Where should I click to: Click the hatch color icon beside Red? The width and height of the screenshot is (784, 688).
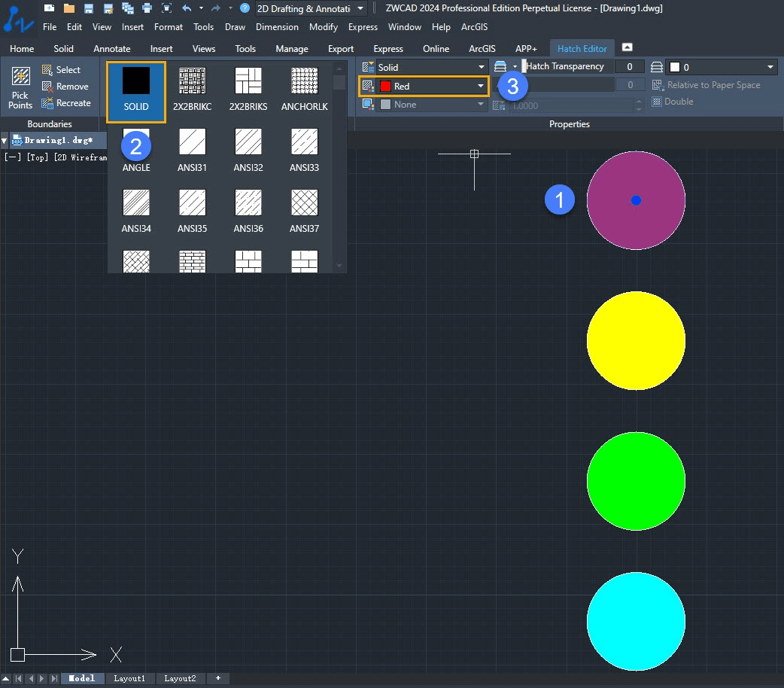368,86
